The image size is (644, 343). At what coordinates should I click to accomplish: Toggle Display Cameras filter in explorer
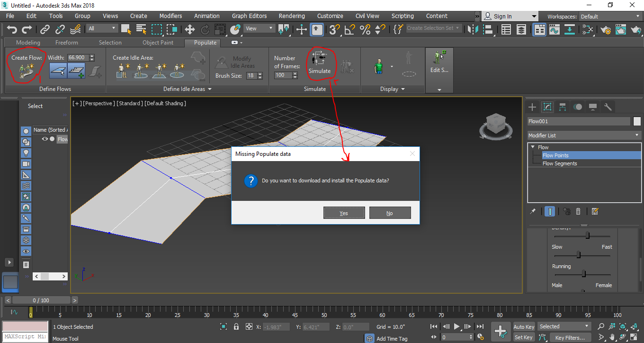[x=26, y=163]
